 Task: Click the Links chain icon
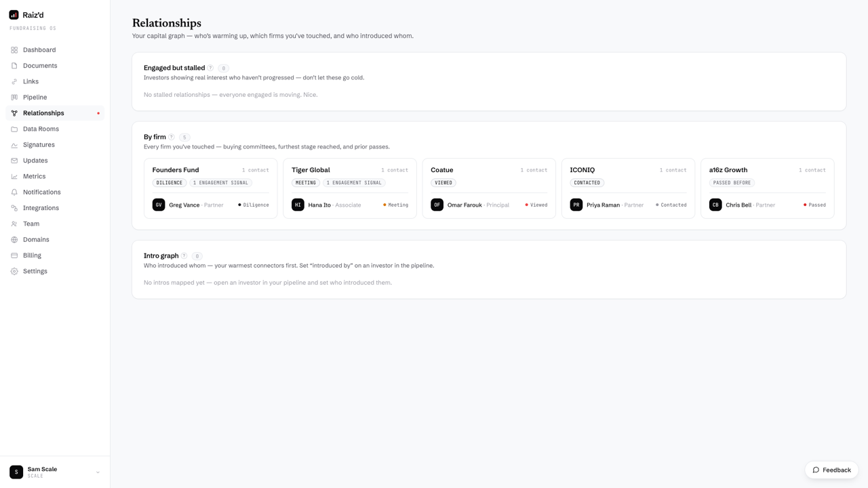[14, 81]
